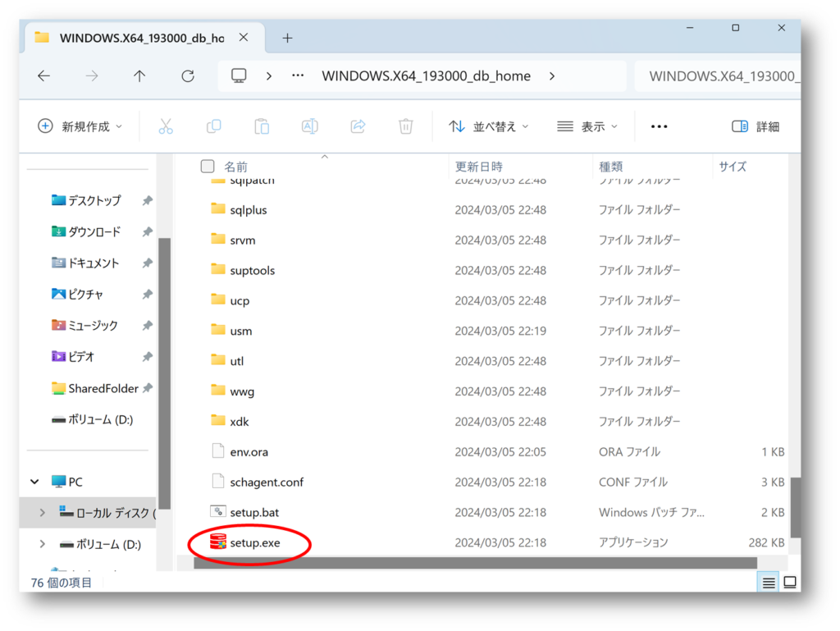Toggle the select-all checkbox beside 名前 header
Screen dimensions: 840x631
(x=208, y=167)
